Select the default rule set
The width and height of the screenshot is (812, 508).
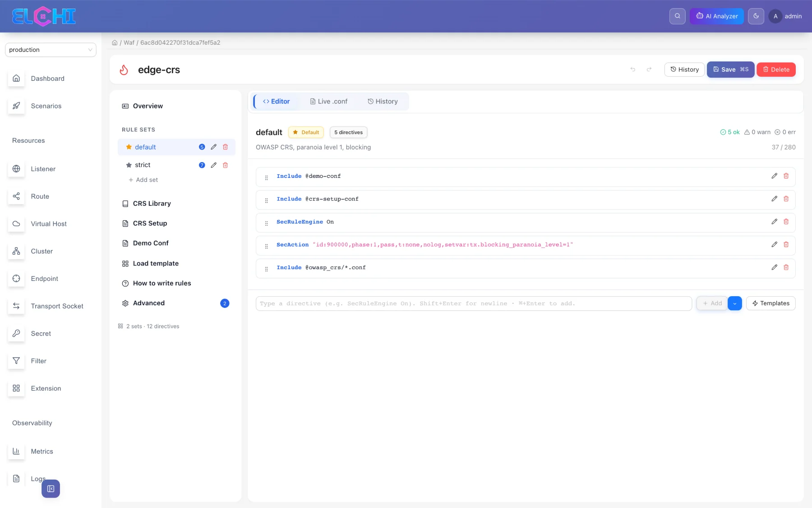click(145, 147)
